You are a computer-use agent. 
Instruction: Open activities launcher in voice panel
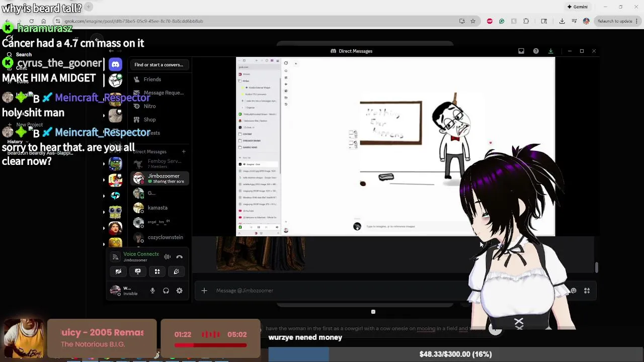tap(157, 271)
